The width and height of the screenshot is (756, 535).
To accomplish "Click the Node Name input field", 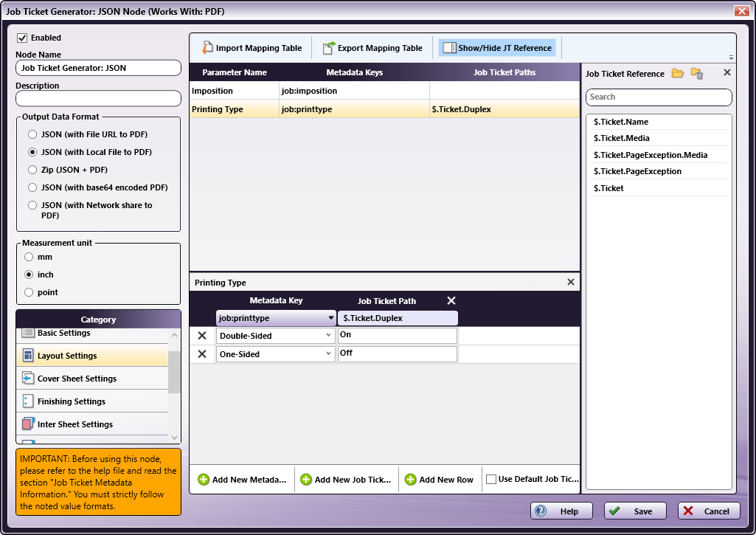I will [98, 68].
